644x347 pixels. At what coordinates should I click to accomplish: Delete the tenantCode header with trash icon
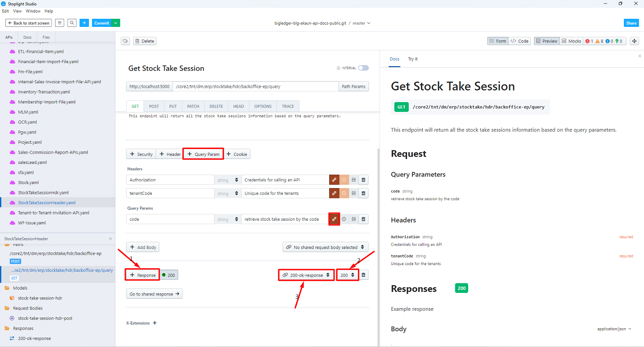[x=364, y=193]
